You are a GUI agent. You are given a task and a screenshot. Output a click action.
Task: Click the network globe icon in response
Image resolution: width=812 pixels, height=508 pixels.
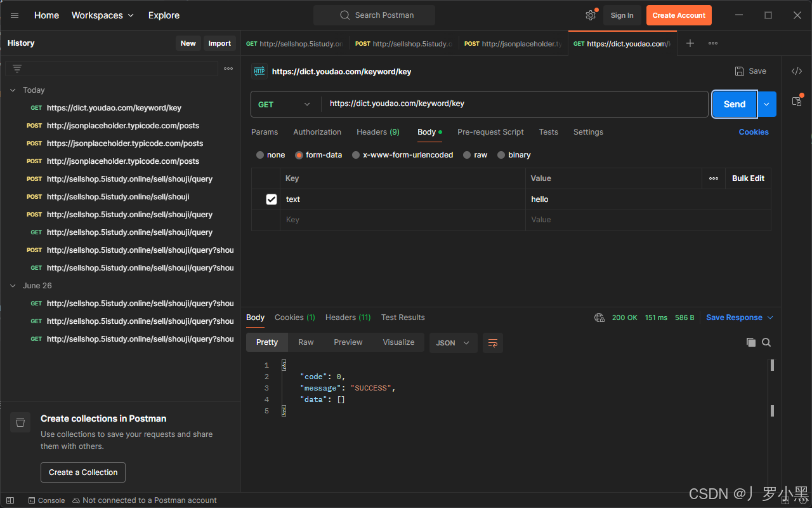[x=599, y=317]
